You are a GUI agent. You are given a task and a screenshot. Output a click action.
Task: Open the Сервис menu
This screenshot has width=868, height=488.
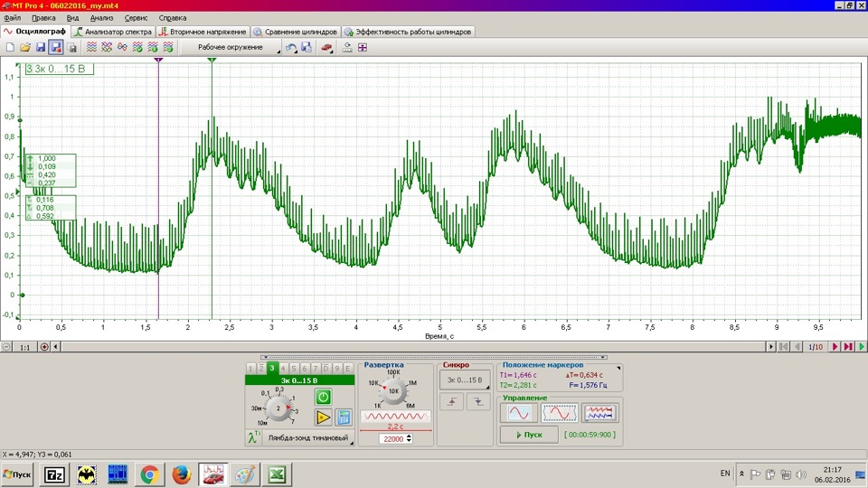coord(136,18)
